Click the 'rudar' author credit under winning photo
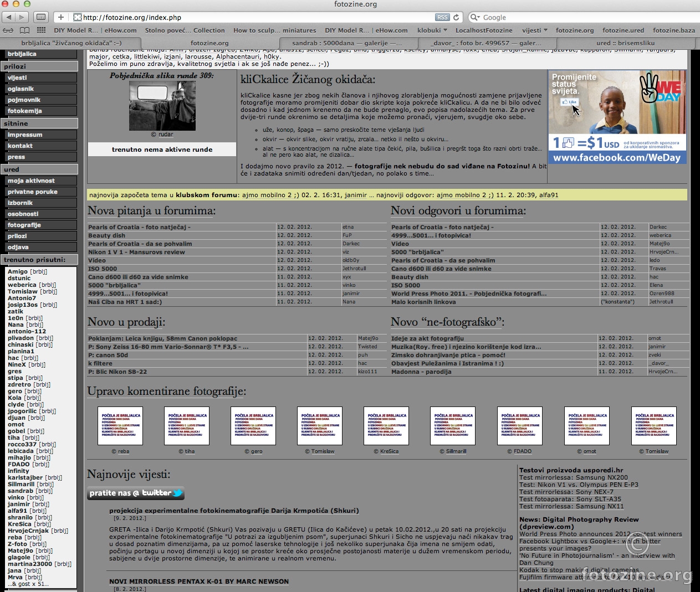The height and width of the screenshot is (592, 700). pos(166,135)
